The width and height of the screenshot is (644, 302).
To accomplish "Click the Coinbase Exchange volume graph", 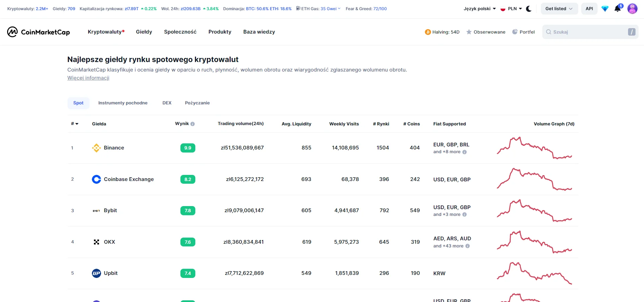I will coord(534,179).
